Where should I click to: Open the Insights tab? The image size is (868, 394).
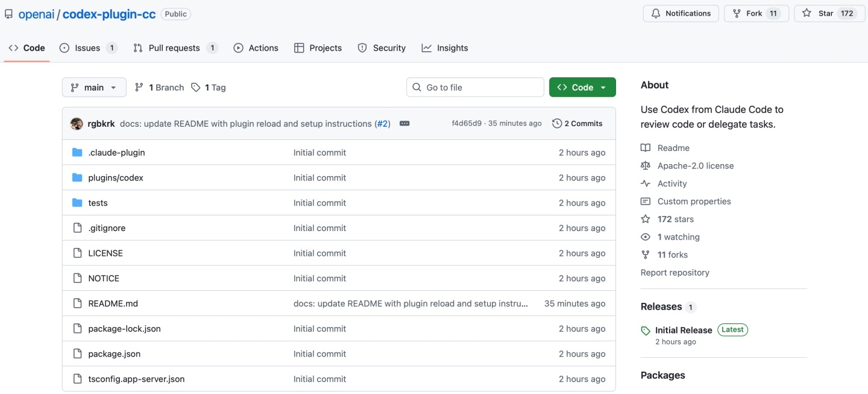[452, 48]
